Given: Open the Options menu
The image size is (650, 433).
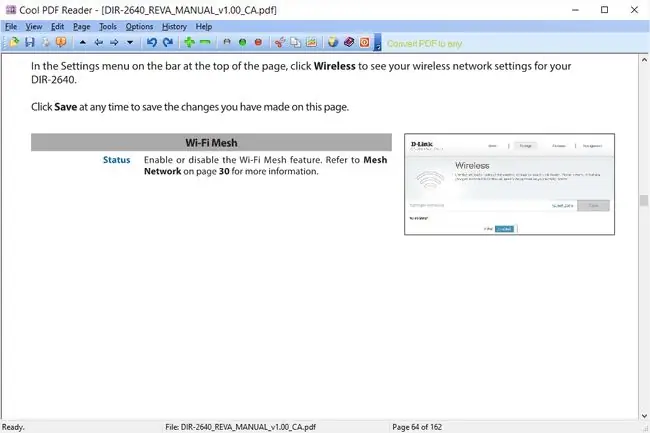Looking at the screenshot, I should (139, 27).
